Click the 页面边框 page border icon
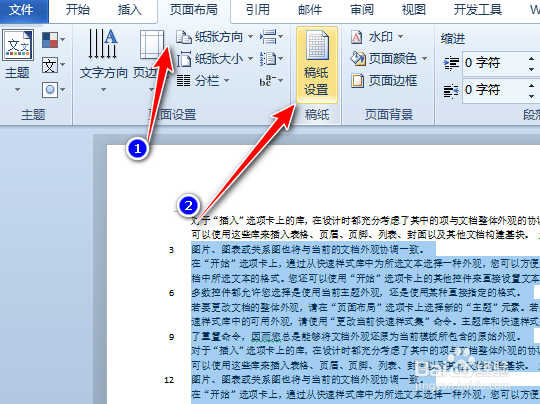540x404 pixels. click(357, 81)
